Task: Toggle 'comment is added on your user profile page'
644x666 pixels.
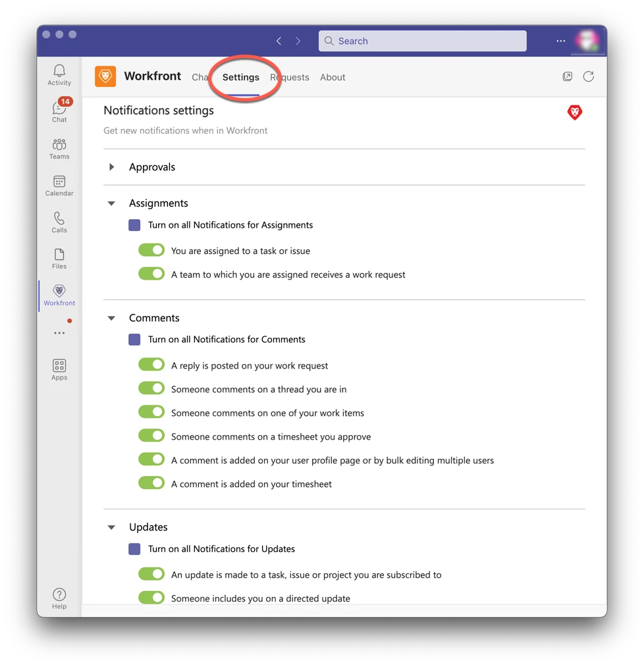Action: (151, 459)
